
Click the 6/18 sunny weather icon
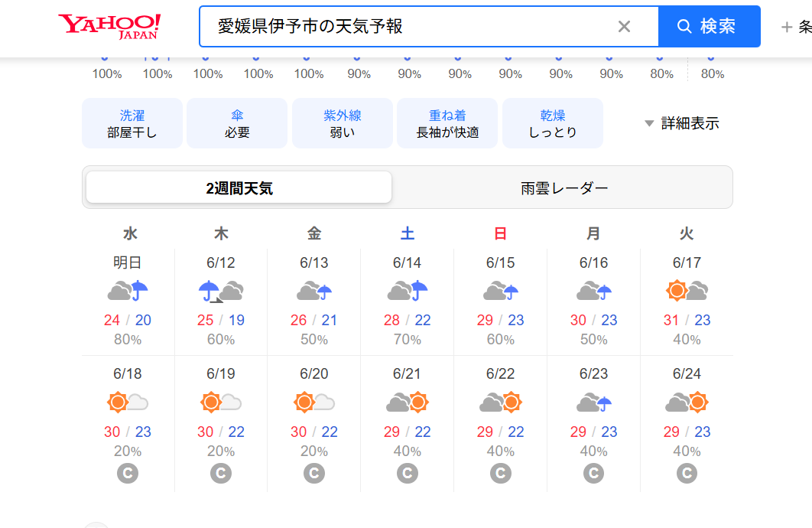click(x=128, y=402)
